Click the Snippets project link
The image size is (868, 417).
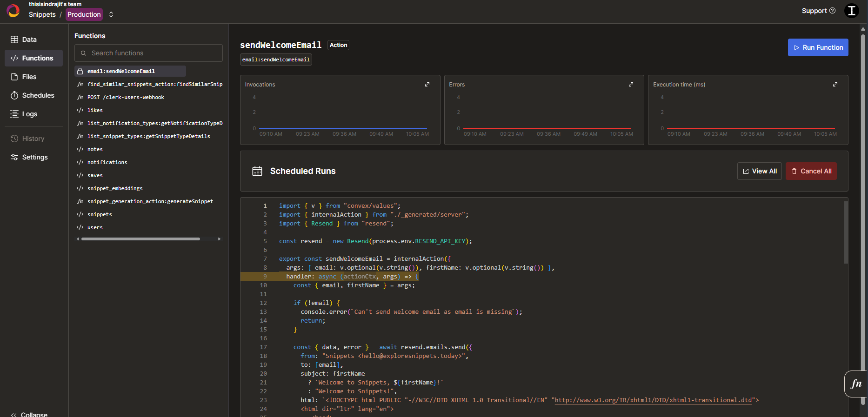pyautogui.click(x=42, y=14)
